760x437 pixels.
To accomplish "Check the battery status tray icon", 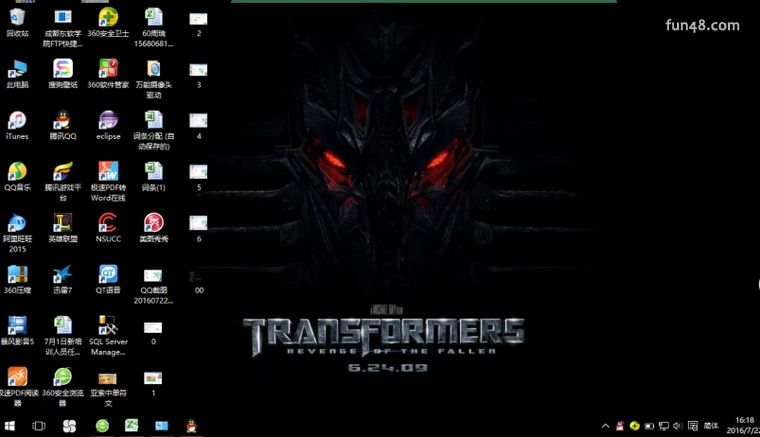I will [x=649, y=426].
